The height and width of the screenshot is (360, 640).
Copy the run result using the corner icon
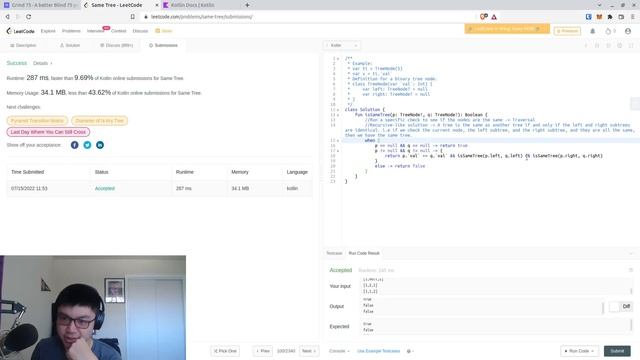[x=631, y=270]
